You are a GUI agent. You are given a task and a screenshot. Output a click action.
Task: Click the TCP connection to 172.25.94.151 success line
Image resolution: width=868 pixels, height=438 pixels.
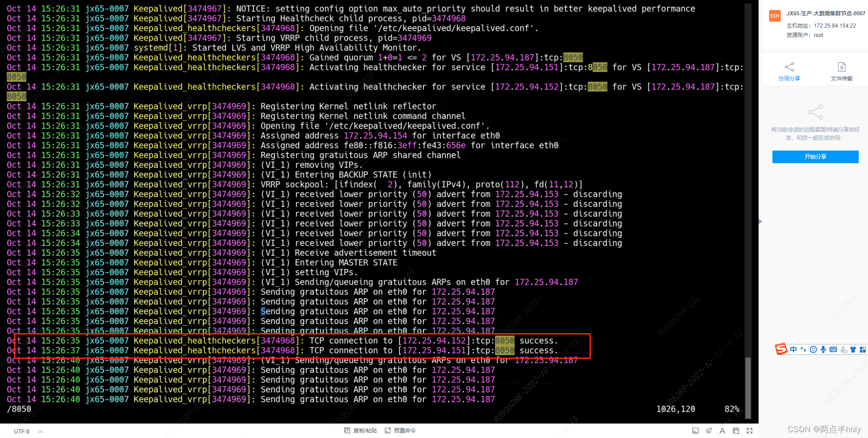(x=283, y=351)
